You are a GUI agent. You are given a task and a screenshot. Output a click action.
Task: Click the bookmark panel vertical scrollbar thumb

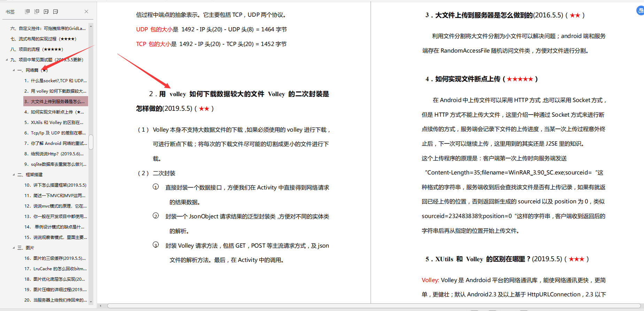coord(91,142)
